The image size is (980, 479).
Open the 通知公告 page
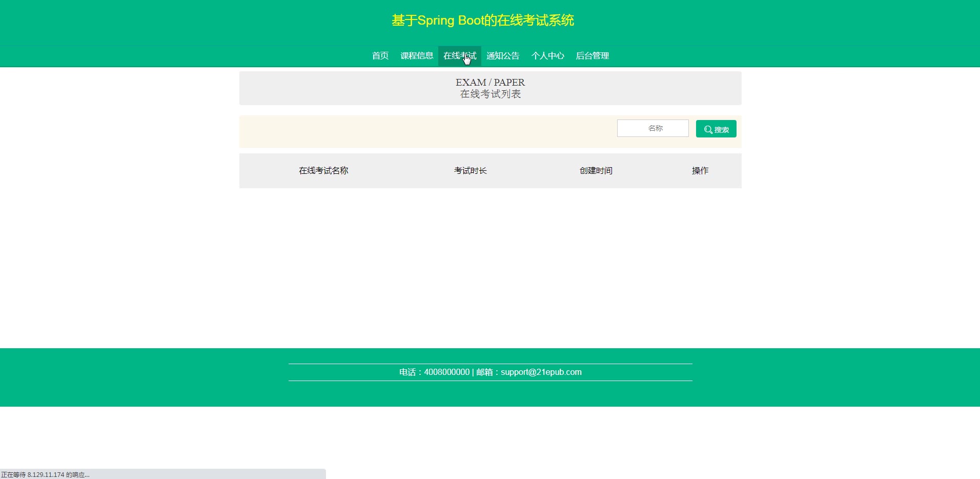point(503,56)
